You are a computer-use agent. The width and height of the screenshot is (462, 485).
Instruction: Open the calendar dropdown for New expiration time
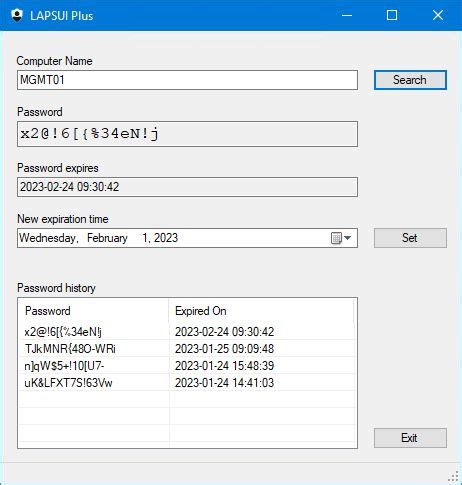coord(341,238)
